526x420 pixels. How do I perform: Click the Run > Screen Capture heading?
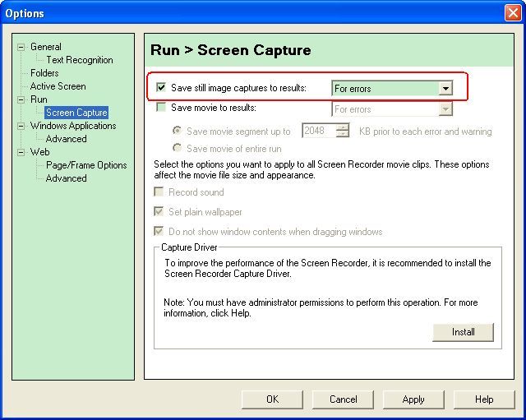point(230,50)
